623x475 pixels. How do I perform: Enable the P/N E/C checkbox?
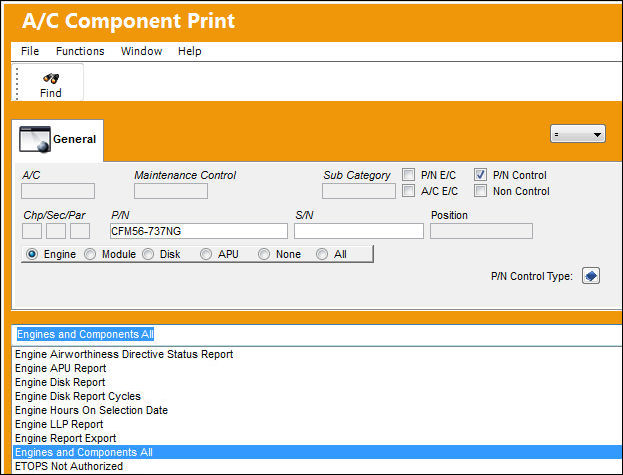(408, 174)
